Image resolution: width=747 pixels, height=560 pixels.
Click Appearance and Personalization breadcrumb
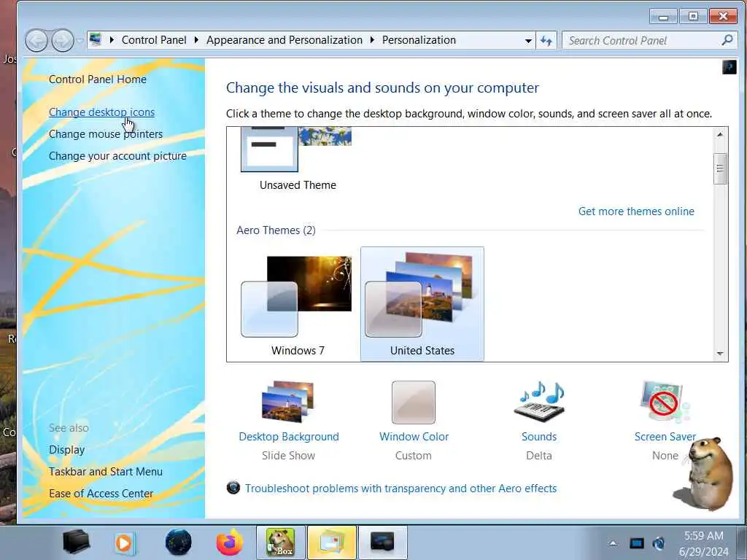click(285, 40)
